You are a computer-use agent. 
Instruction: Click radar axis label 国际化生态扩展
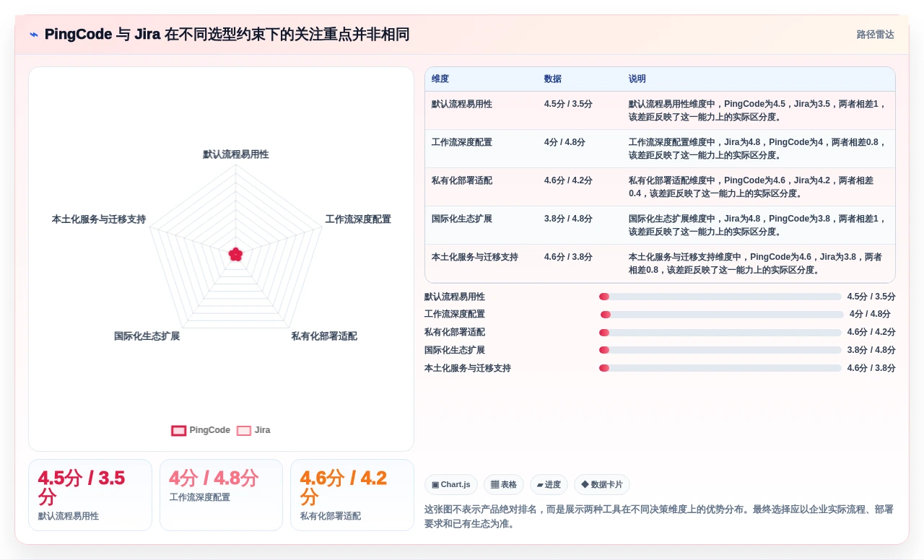pos(147,336)
